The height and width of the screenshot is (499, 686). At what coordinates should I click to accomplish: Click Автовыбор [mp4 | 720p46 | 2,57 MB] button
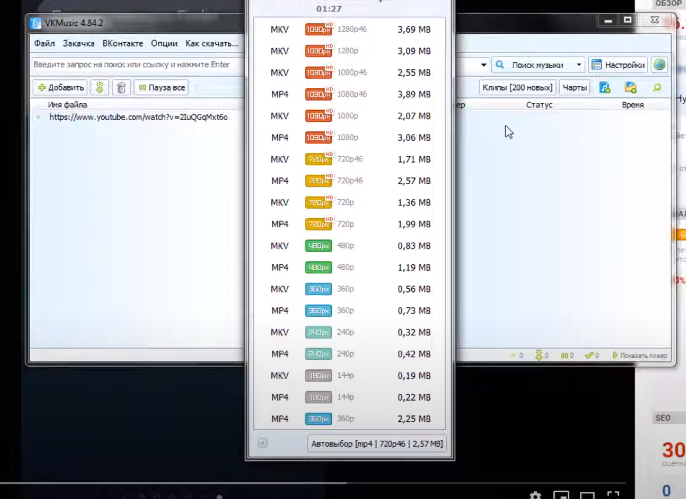pos(377,443)
